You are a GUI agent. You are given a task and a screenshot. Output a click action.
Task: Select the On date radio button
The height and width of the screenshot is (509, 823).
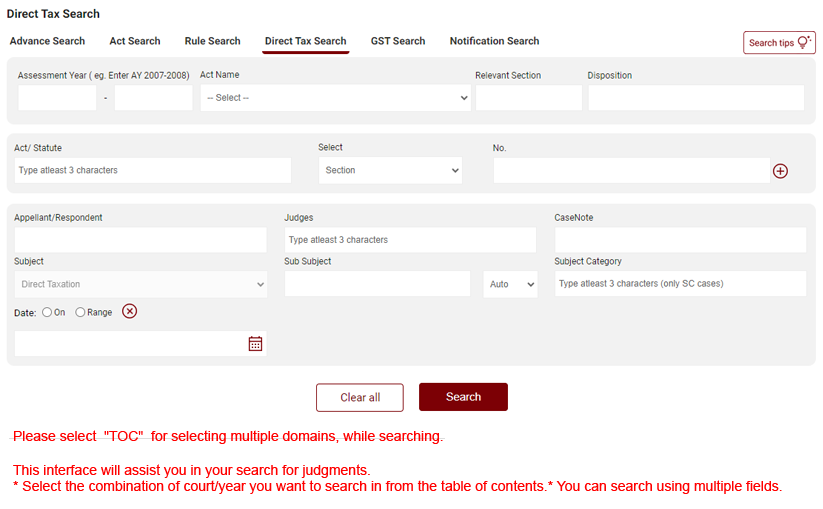(47, 312)
